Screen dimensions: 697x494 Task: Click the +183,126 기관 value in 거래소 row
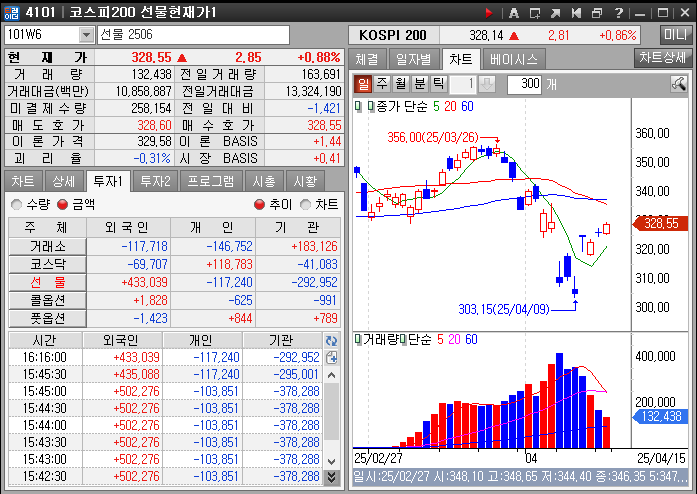pyautogui.click(x=314, y=246)
